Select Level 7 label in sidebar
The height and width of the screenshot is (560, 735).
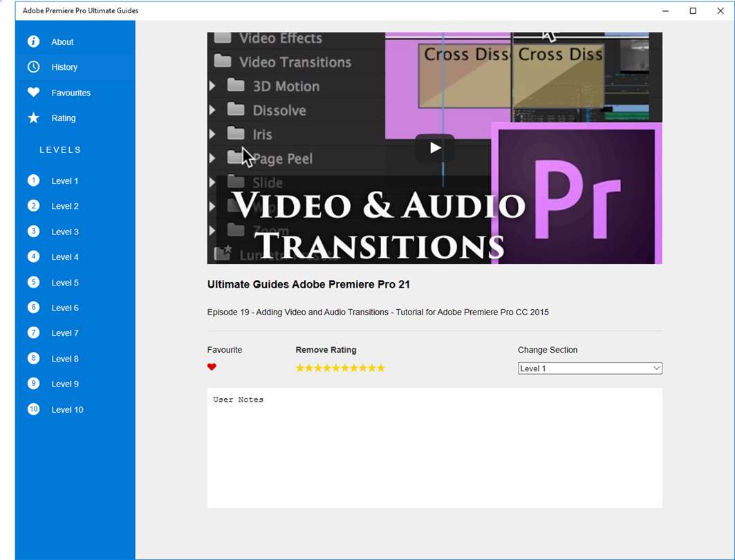tap(65, 333)
